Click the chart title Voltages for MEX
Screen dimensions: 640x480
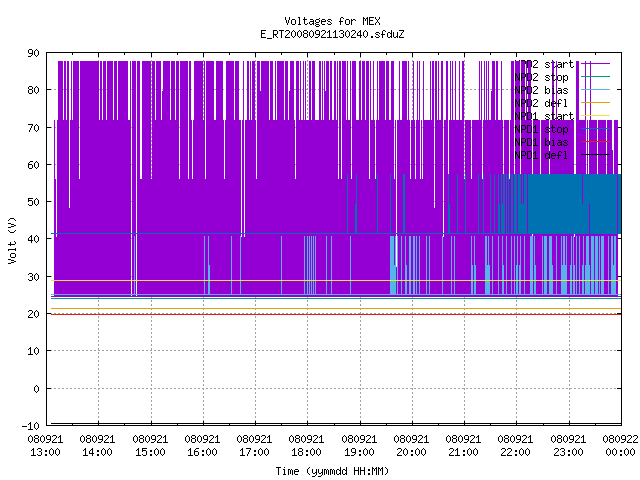pyautogui.click(x=332, y=21)
